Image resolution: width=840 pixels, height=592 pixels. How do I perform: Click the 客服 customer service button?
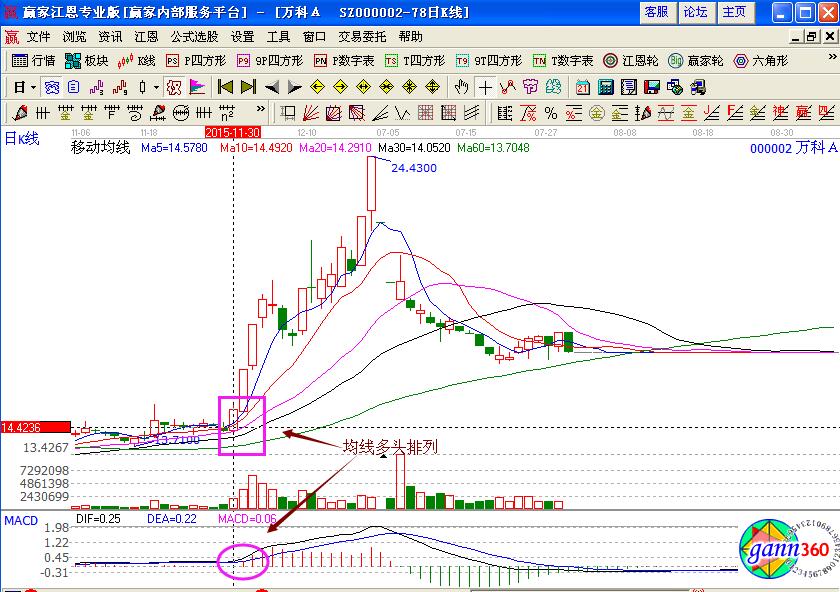coord(656,12)
